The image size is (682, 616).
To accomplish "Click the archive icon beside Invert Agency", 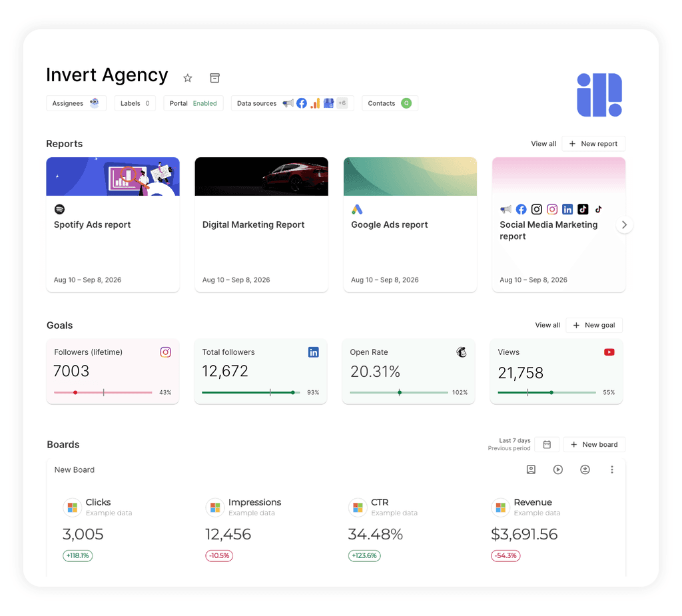I will pyautogui.click(x=214, y=78).
